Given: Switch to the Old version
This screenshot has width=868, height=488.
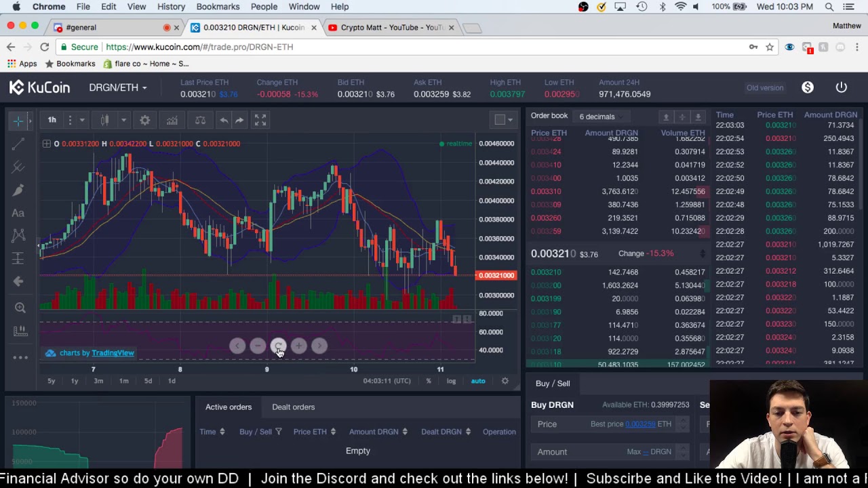Looking at the screenshot, I should coord(765,88).
